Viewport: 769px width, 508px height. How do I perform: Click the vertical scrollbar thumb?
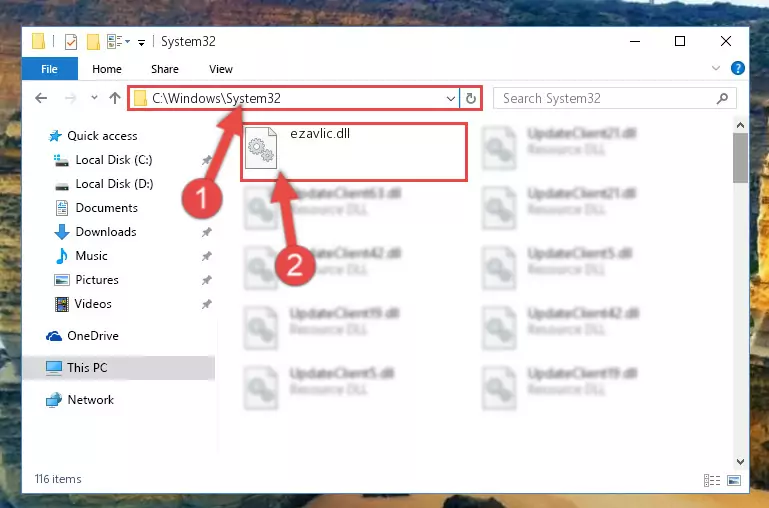coord(740,158)
